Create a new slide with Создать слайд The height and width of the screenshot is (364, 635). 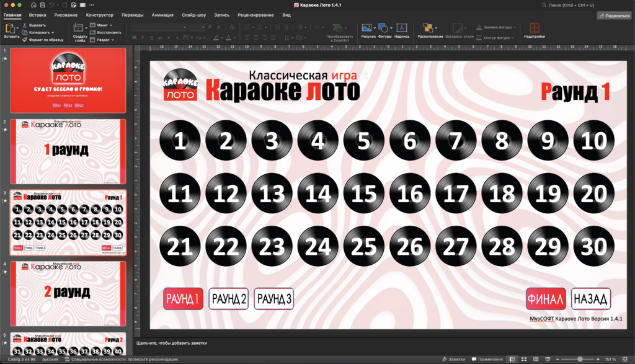pos(79,32)
